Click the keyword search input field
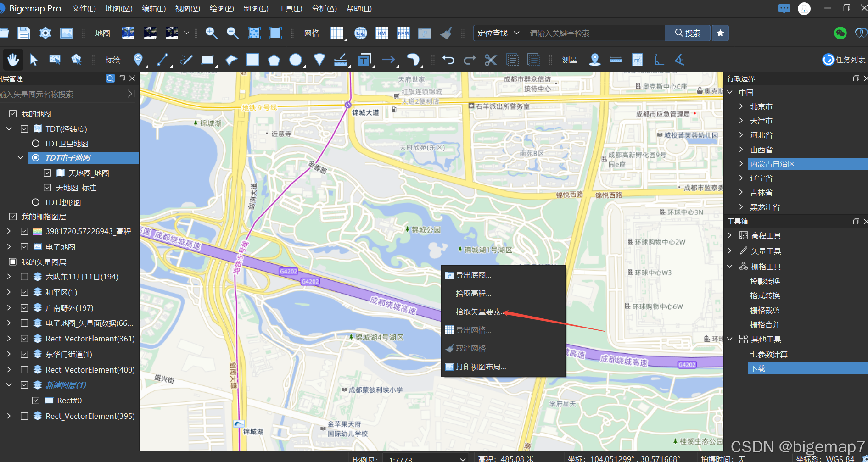868x462 pixels. point(595,33)
